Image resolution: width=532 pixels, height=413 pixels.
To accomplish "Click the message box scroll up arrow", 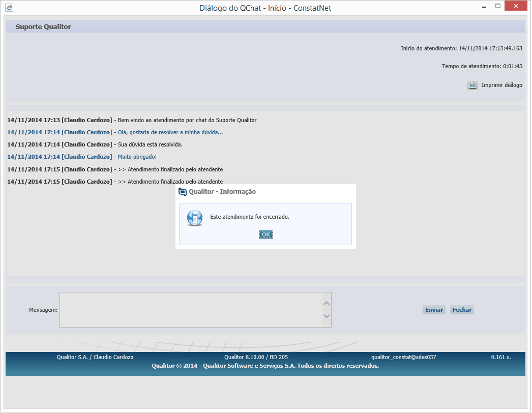I will click(x=327, y=304).
